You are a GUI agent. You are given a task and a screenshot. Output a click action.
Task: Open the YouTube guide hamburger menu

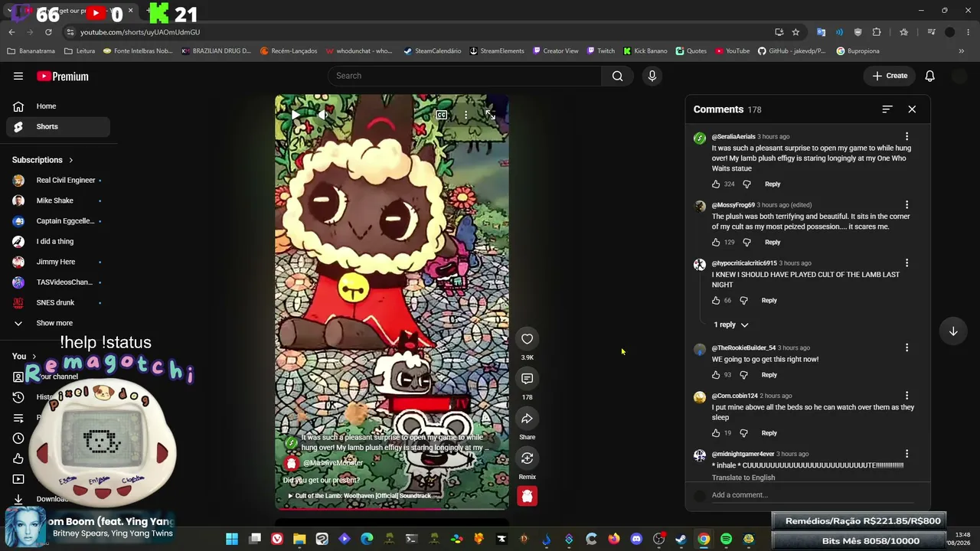tap(18, 76)
